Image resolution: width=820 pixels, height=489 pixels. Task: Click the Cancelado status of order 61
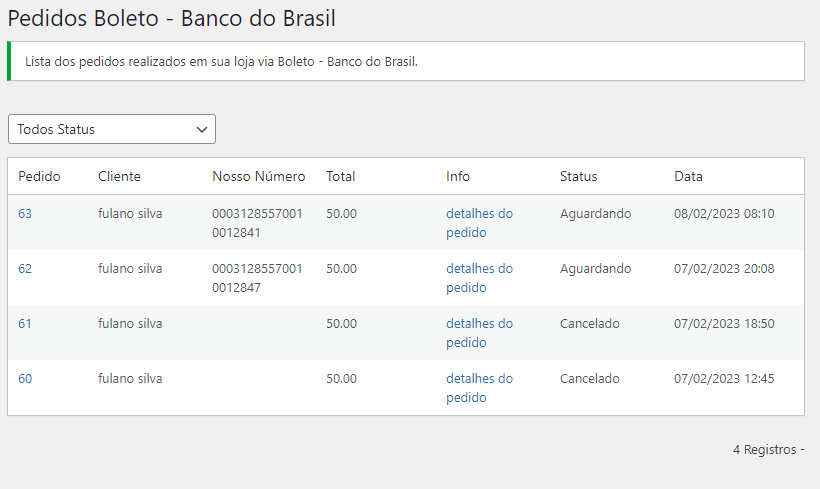pyautogui.click(x=589, y=323)
